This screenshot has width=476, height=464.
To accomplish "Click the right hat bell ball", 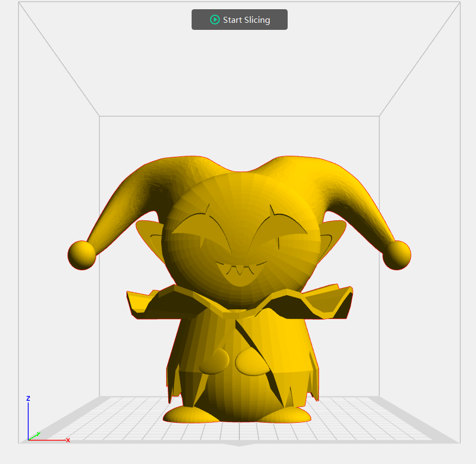I will 397,255.
